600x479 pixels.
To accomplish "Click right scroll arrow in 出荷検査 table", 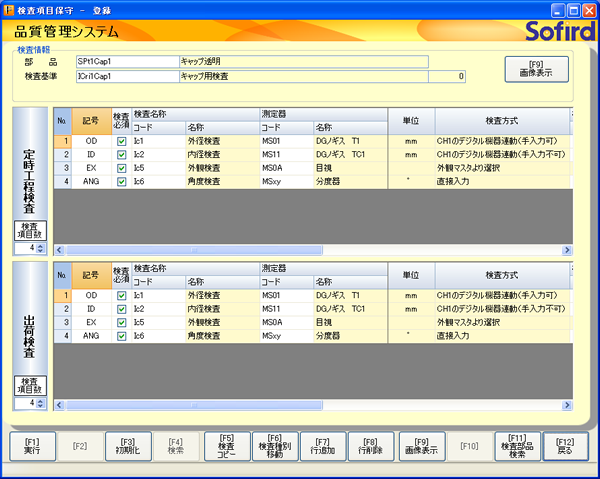I will click(566, 405).
